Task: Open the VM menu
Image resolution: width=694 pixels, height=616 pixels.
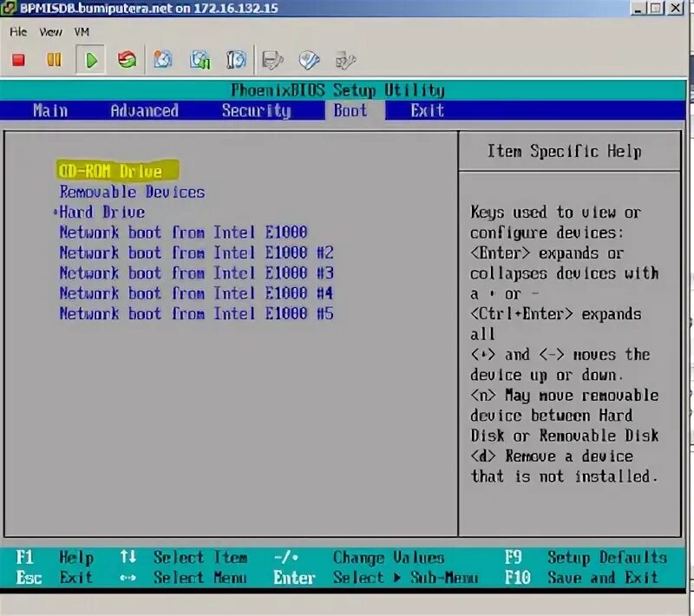Action: pyautogui.click(x=82, y=32)
